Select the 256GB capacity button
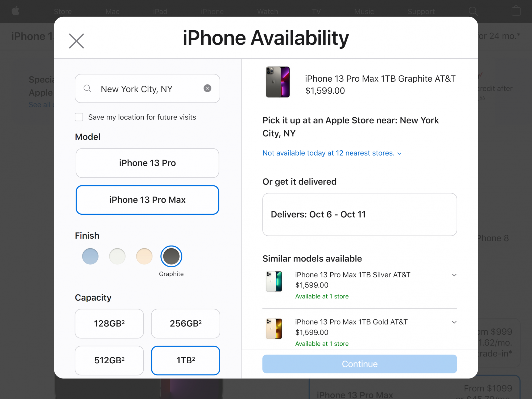Screen dimensions: 532x399 point(186,323)
